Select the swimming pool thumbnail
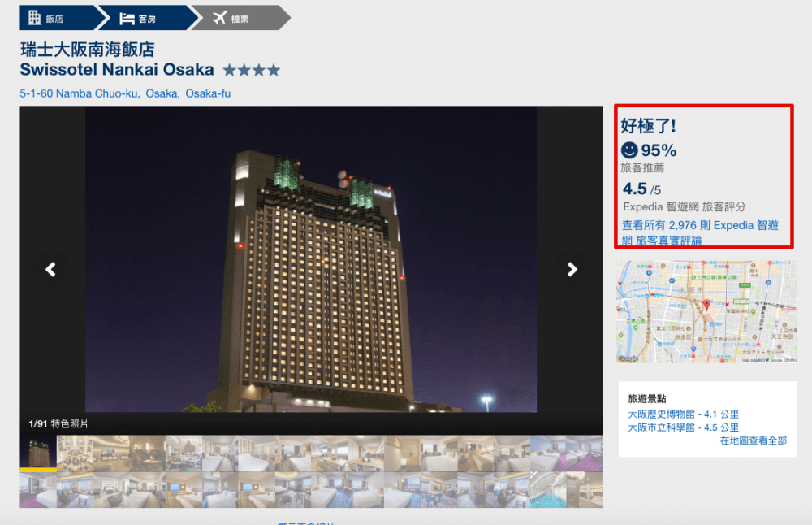The width and height of the screenshot is (812, 525). coord(548,490)
